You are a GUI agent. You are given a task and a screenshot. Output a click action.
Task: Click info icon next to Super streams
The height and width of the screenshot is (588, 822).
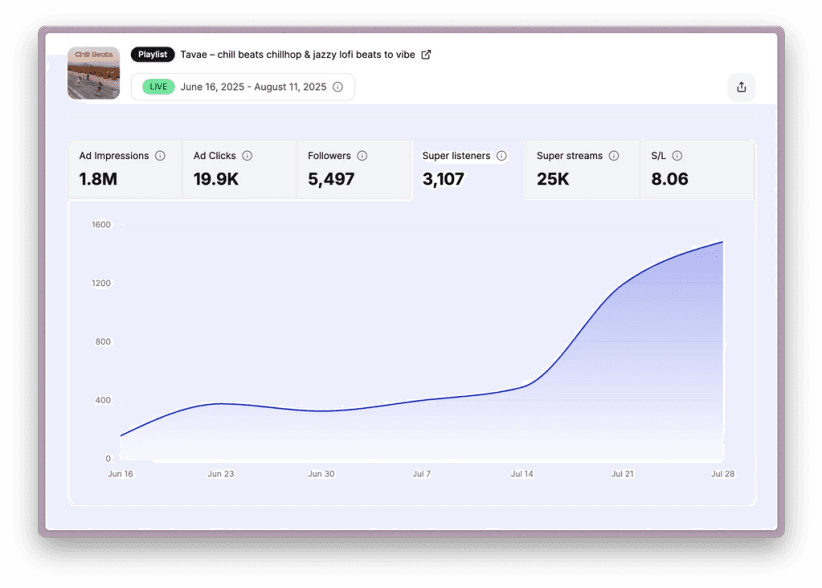(614, 156)
